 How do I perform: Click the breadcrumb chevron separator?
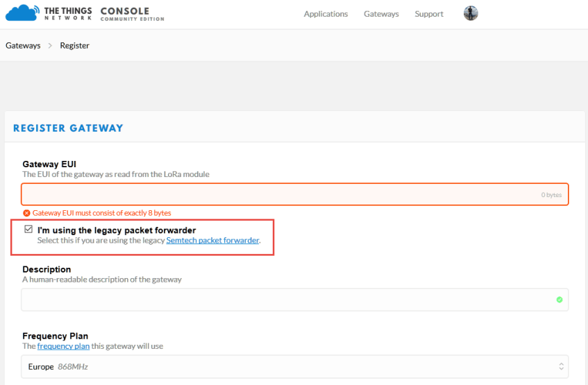[50, 46]
